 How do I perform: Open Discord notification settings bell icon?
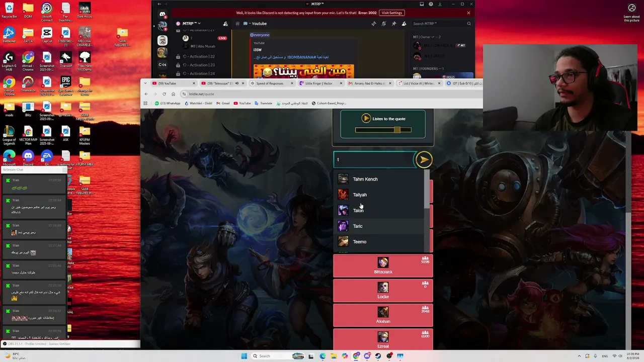pos(383,24)
